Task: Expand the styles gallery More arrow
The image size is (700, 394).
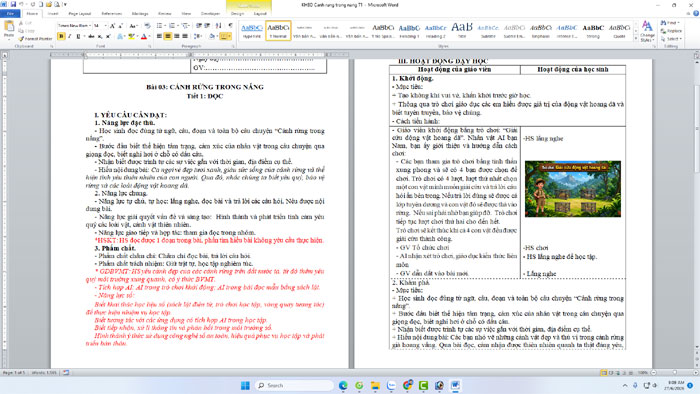Action: [x=636, y=39]
